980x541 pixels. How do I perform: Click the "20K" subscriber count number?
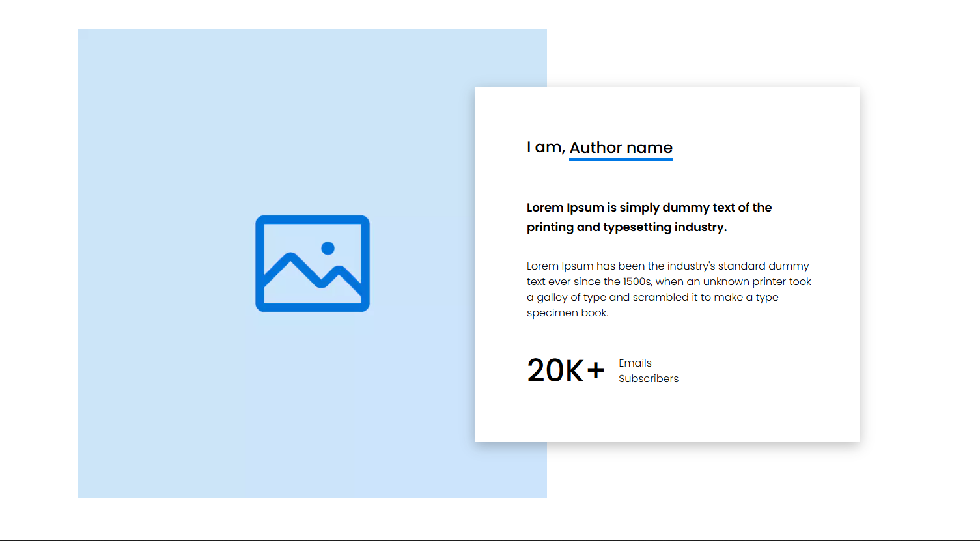555,370
